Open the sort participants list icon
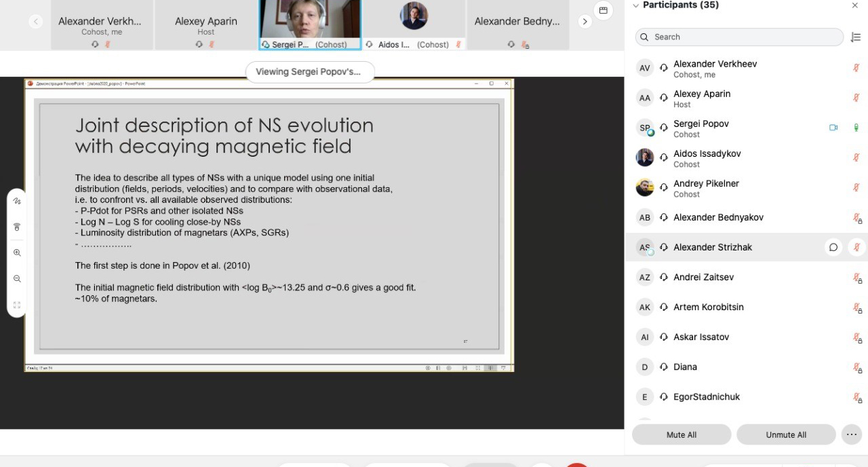This screenshot has height=467, width=868. [855, 37]
